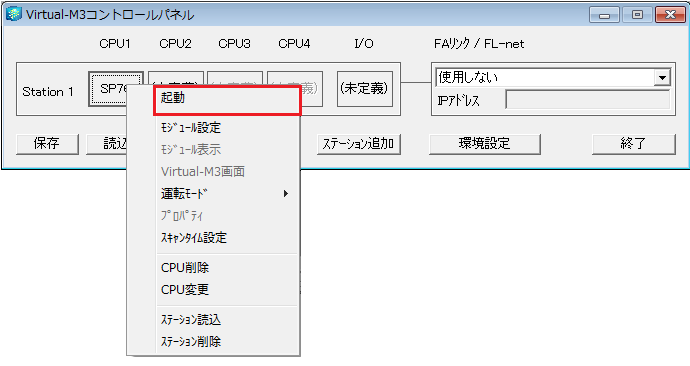Click the 終了 button
The image size is (690, 366).
click(x=633, y=144)
